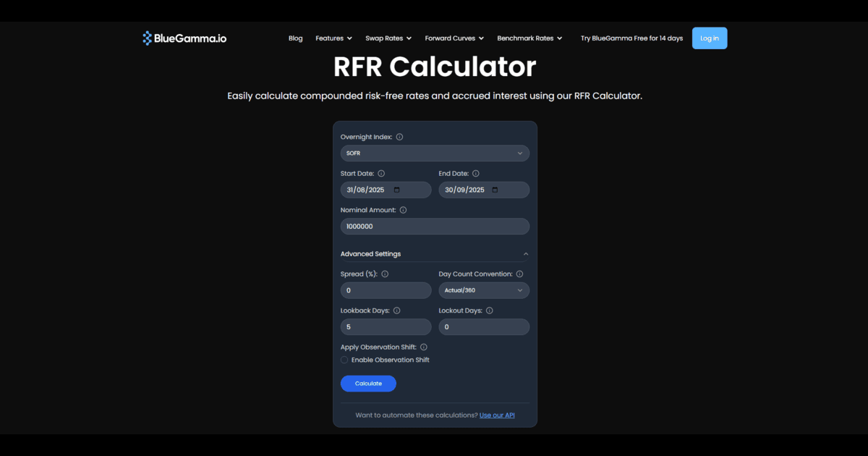Click the Start Date info icon
The image size is (868, 456).
click(381, 174)
